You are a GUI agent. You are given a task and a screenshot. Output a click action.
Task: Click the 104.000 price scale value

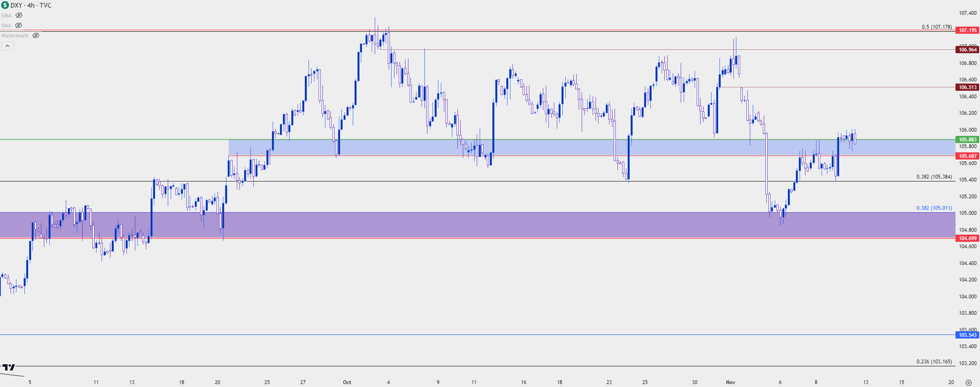[x=968, y=297]
